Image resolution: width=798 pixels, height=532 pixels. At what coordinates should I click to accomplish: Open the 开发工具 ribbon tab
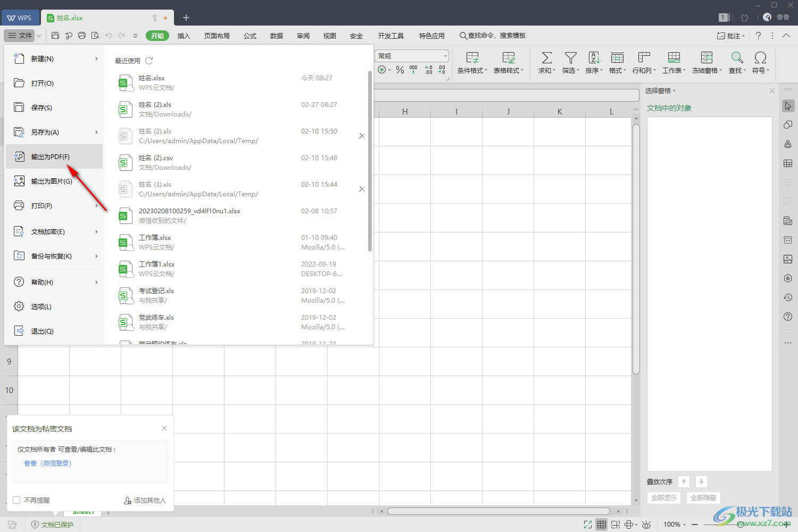[391, 36]
